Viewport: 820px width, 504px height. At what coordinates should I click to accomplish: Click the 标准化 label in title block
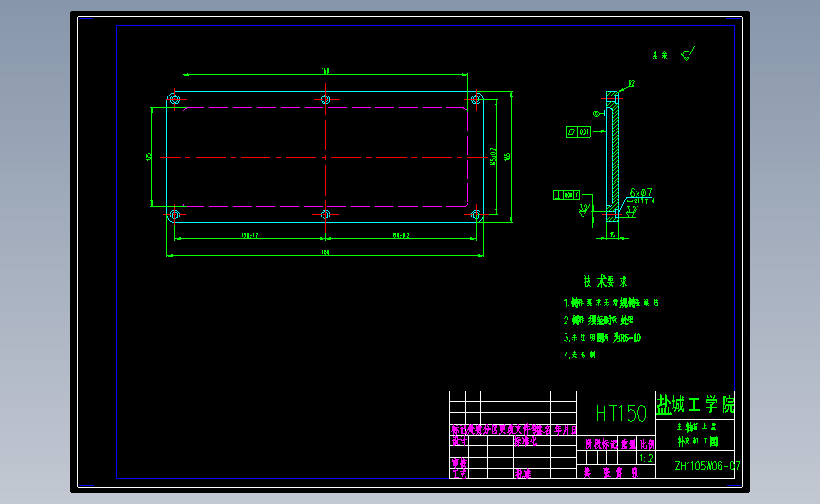coord(525,442)
